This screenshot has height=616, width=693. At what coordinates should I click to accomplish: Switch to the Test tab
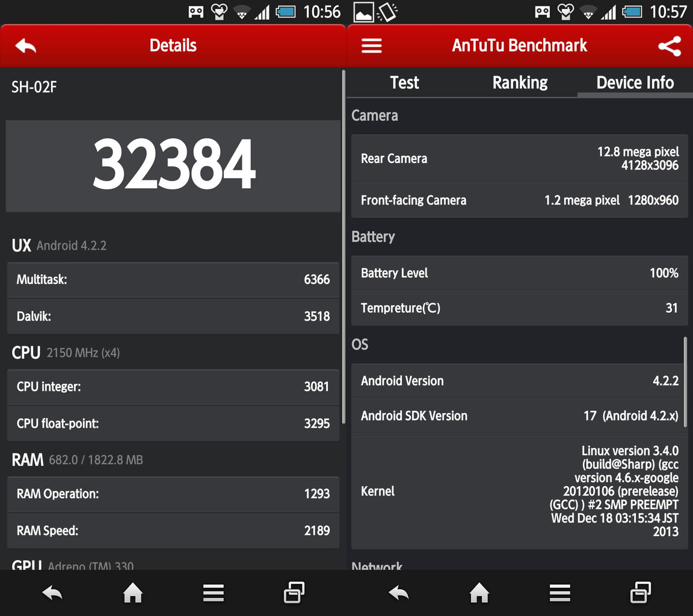click(x=404, y=82)
